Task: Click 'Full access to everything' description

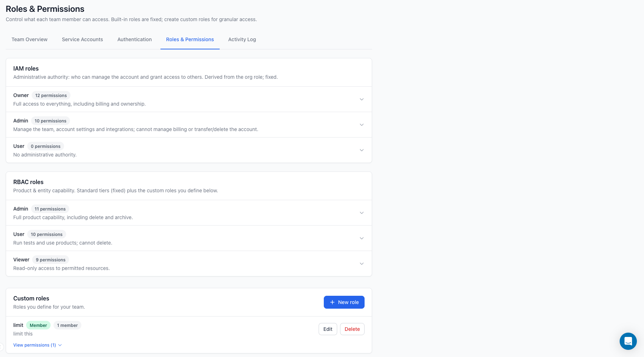Action: (x=79, y=104)
